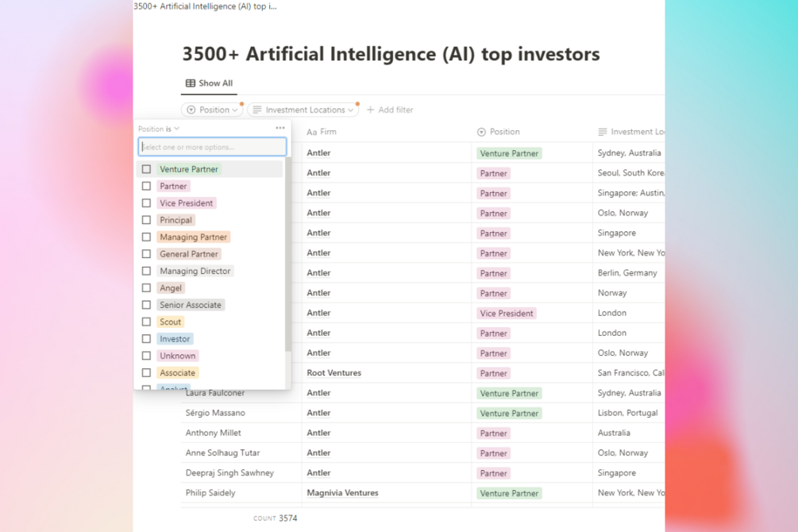Switch to the Show All view tab
Viewport: 798px width, 532px height.
[x=209, y=83]
